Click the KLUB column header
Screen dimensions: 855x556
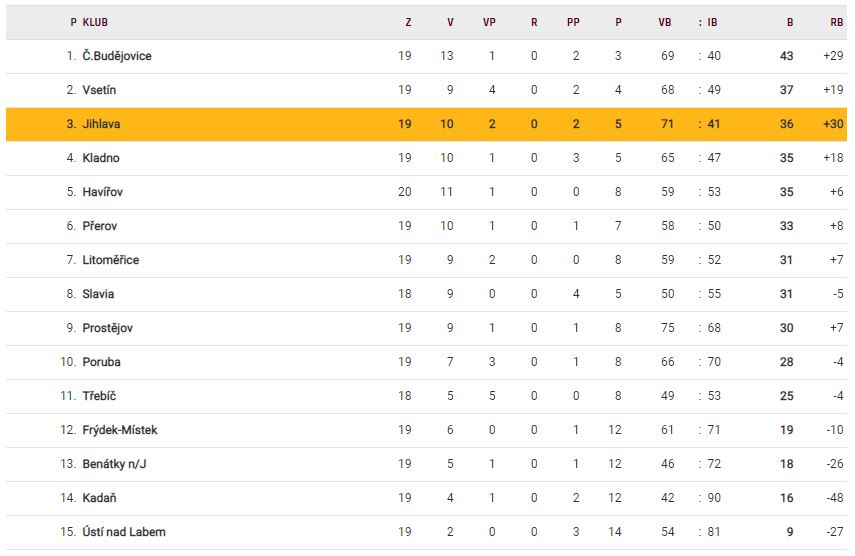pos(96,22)
